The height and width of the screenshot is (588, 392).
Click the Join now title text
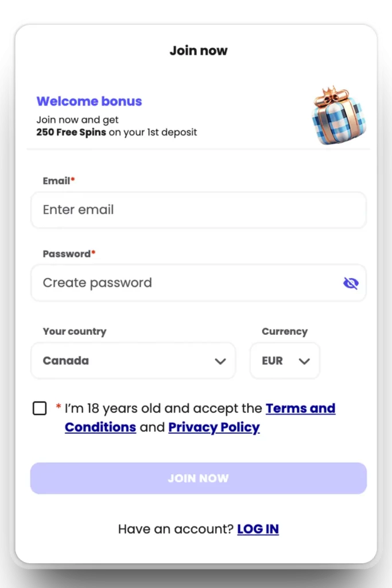[198, 51]
